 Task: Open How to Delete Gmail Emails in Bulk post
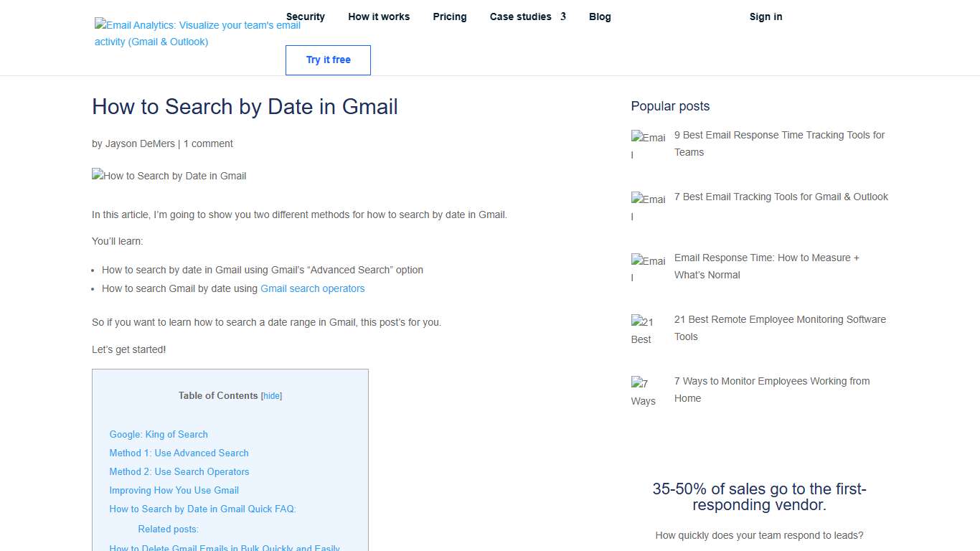[x=225, y=547]
